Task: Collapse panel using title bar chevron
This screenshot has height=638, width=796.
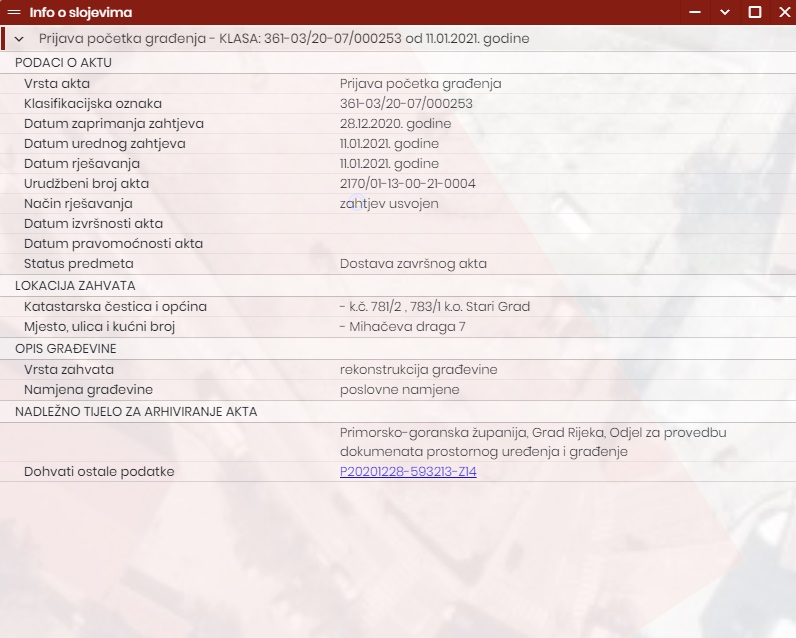Action: pos(725,13)
